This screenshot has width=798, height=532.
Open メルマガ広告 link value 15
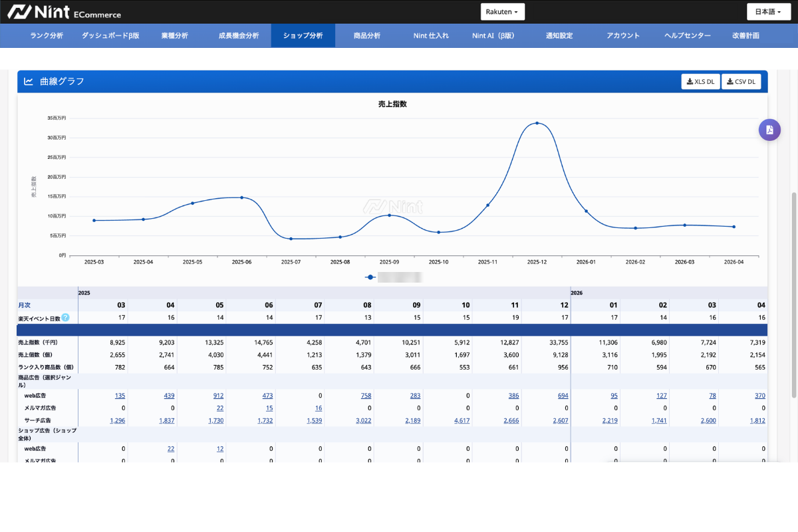tap(269, 408)
